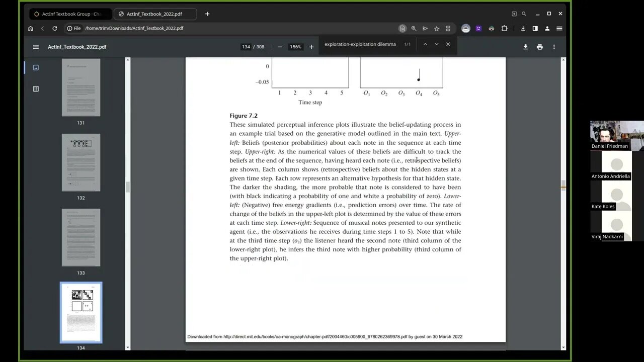This screenshot has width=644, height=362.
Task: Edit the current page number field
Action: pos(246,47)
